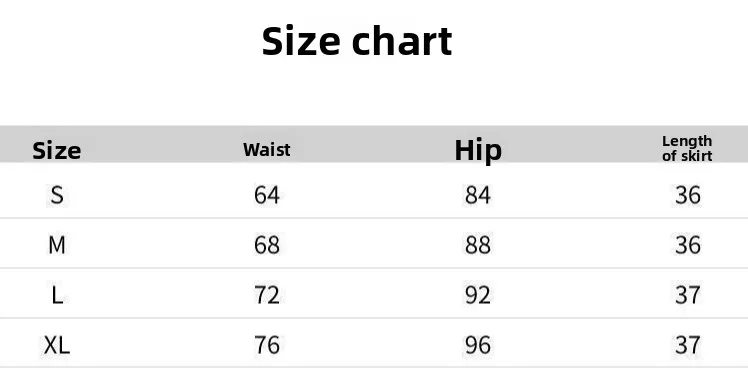Select waist value 76
This screenshot has height=382, width=748.
pyautogui.click(x=267, y=345)
